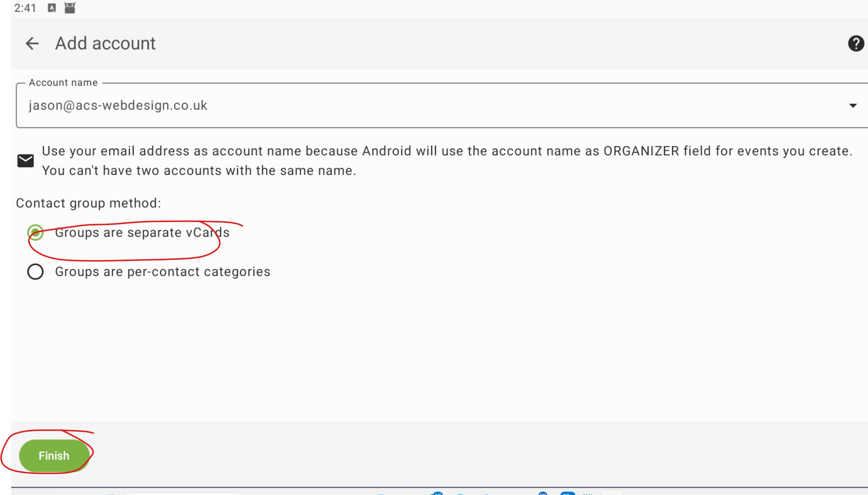Click the 'Groups are per-contact categories' label text
This screenshot has height=495, width=868.
click(x=163, y=272)
